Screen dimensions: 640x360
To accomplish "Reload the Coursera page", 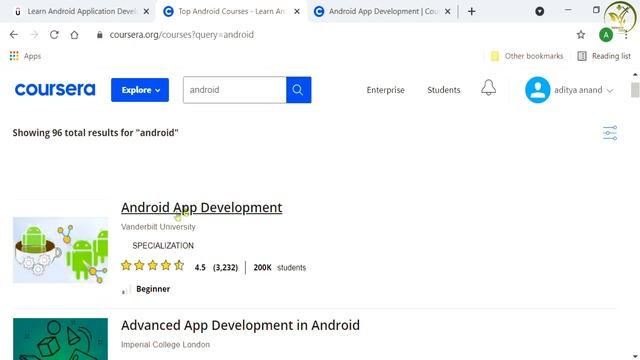I will [54, 35].
